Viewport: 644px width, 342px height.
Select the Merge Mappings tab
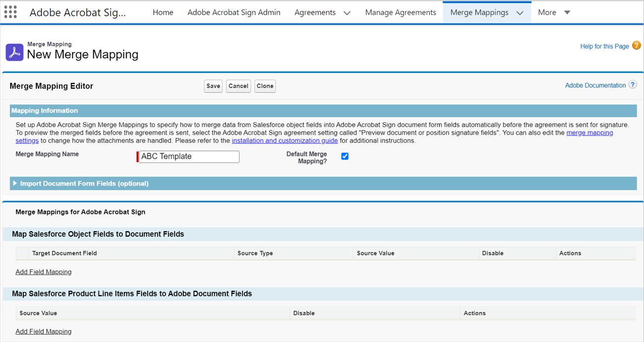[479, 12]
